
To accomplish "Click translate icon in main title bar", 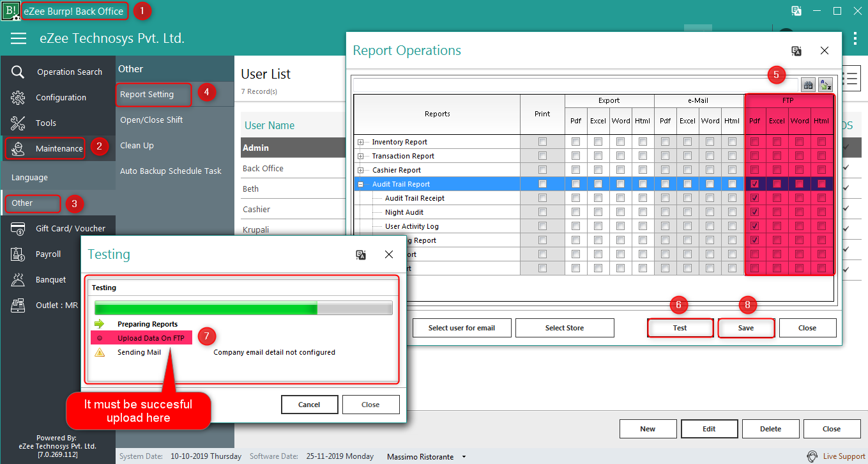I will click(796, 11).
